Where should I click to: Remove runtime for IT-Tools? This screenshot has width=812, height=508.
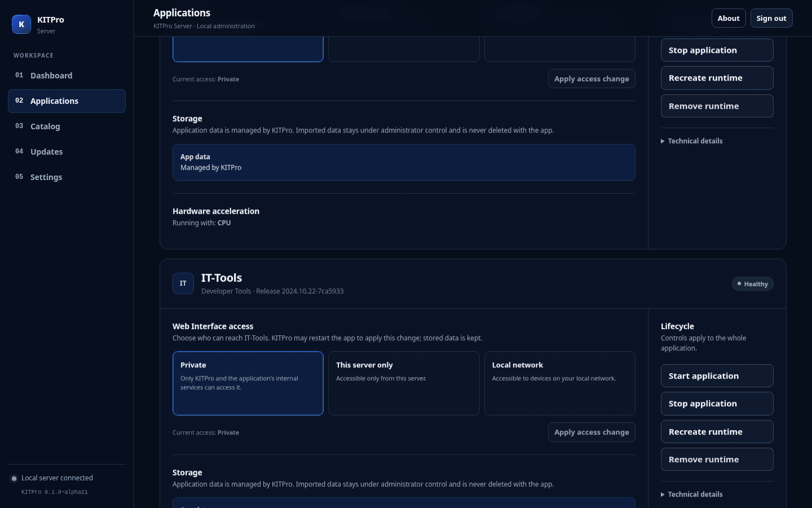(x=717, y=459)
